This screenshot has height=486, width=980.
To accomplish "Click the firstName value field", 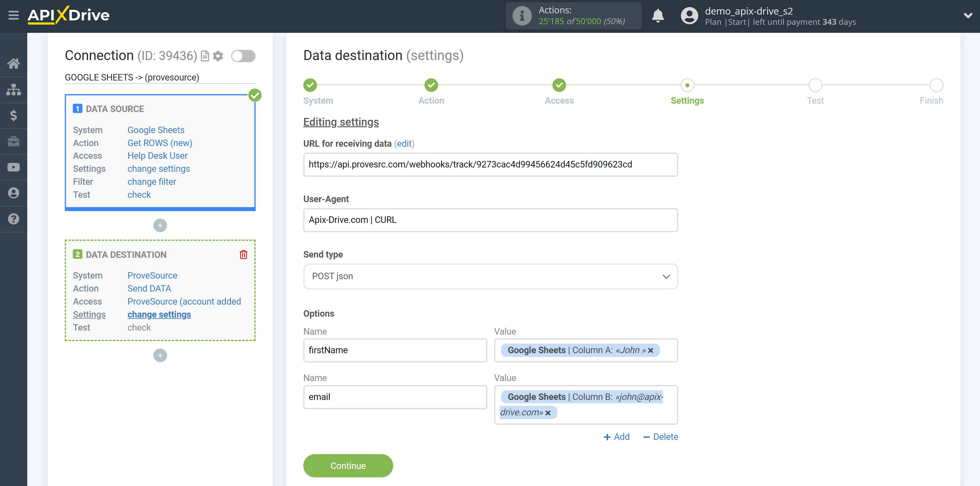I will (x=586, y=350).
